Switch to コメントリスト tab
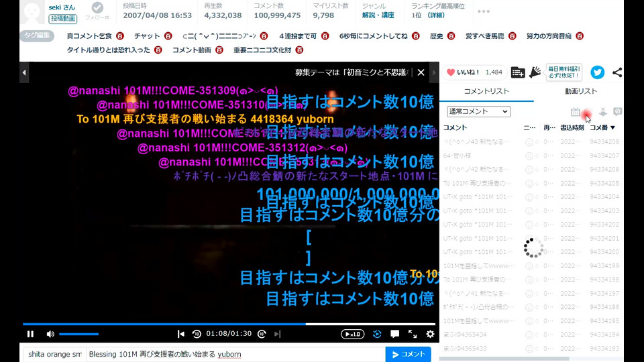644x362 pixels. pyautogui.click(x=486, y=91)
